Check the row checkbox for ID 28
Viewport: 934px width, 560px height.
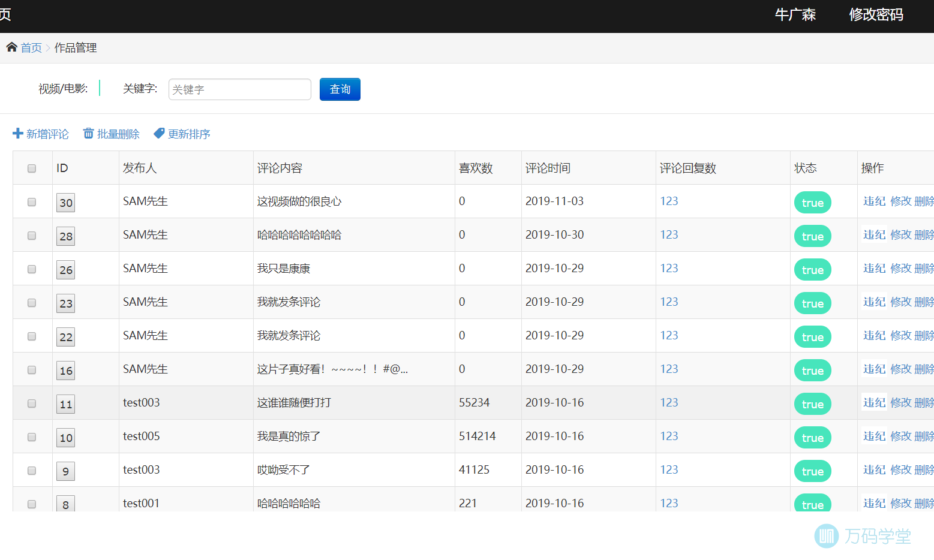click(x=32, y=236)
